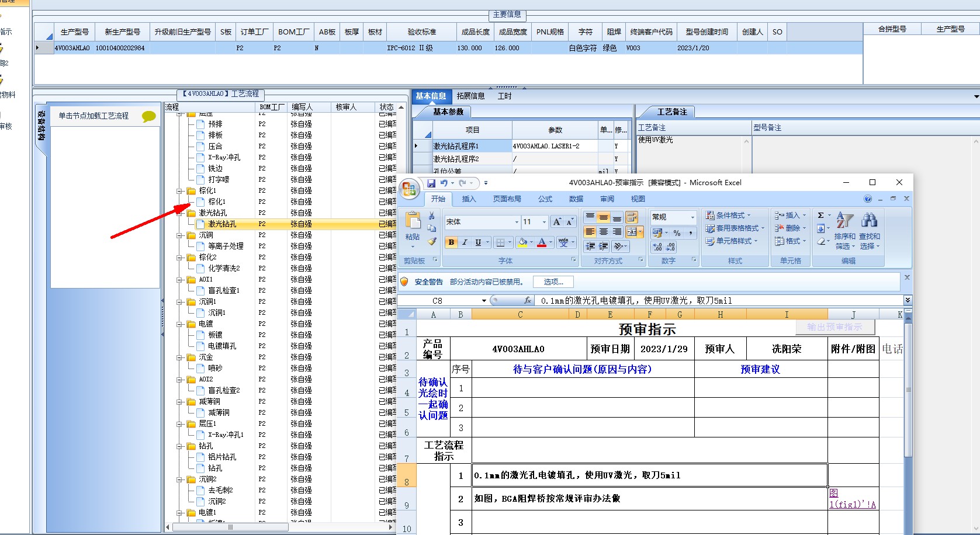Select cell containing 洗阳荣 reviewer name
Screen dimensions: 980x535
click(787, 349)
